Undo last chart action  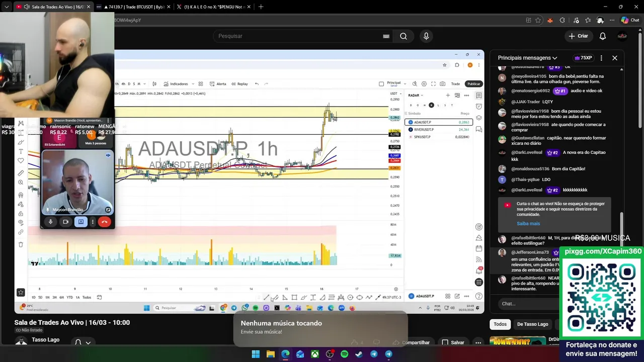[x=257, y=84]
